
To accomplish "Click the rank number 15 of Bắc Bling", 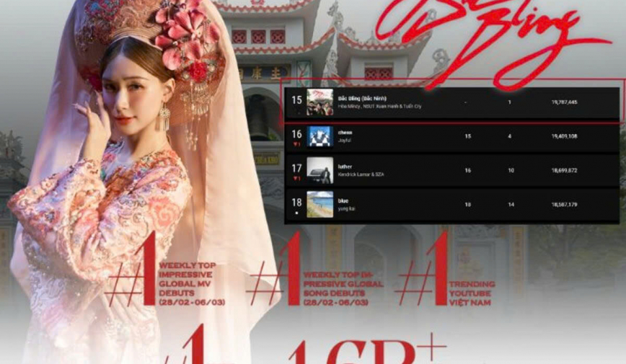I will [x=296, y=99].
